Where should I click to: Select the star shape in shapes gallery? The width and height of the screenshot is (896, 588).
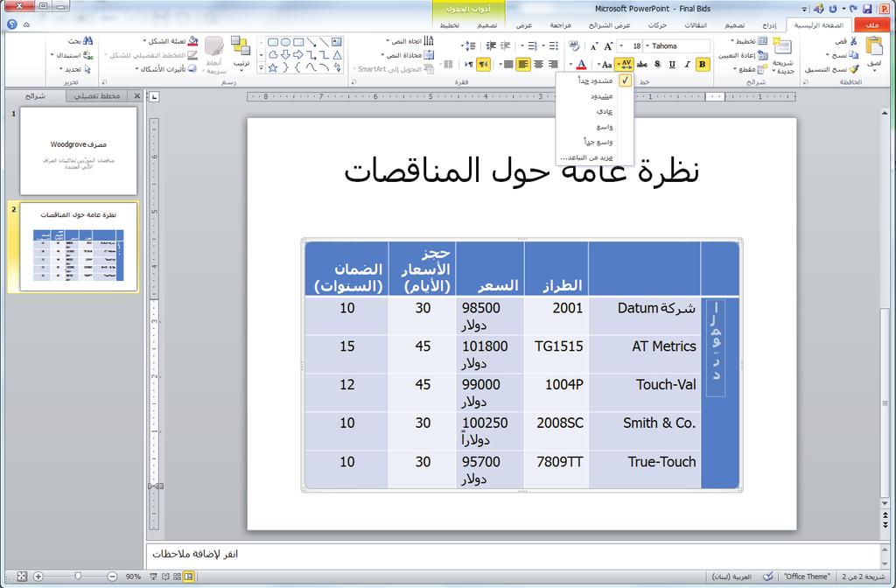pyautogui.click(x=273, y=67)
